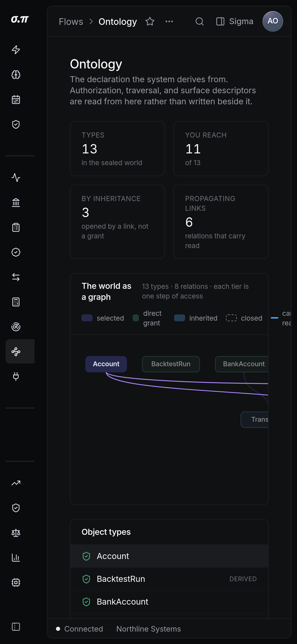Select the Account node in the graph
This screenshot has width=297, height=644.
[106, 364]
